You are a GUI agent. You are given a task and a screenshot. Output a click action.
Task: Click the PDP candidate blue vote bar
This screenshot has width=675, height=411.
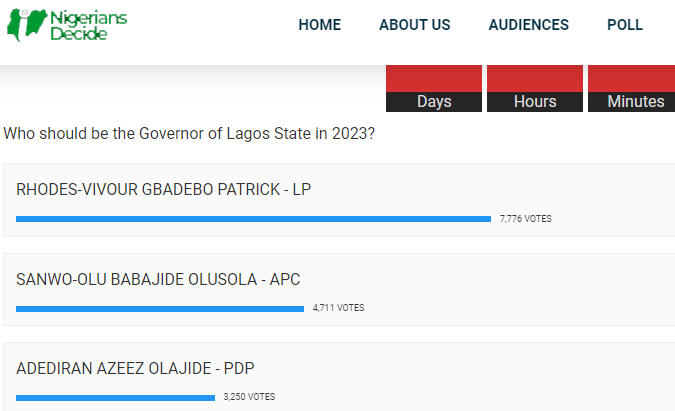[x=115, y=398]
